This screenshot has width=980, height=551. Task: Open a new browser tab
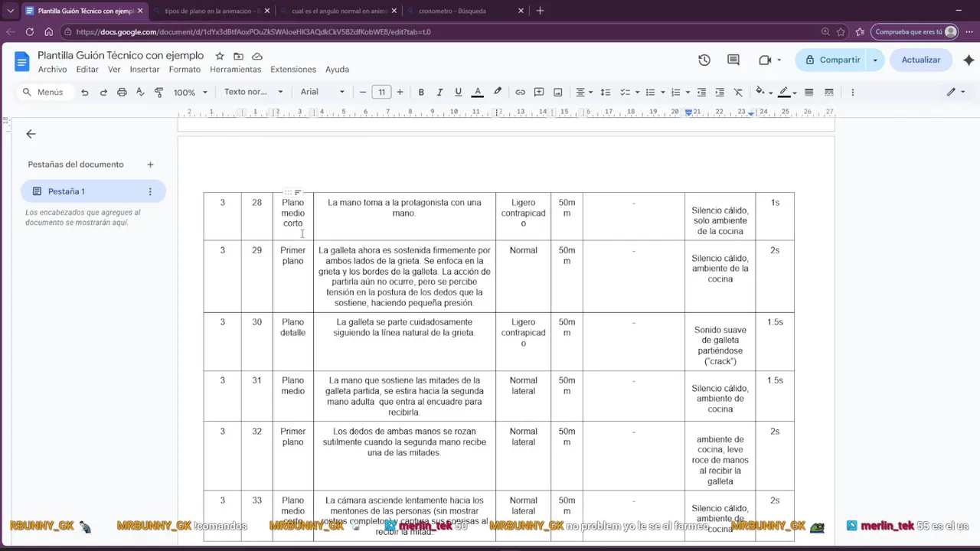540,11
